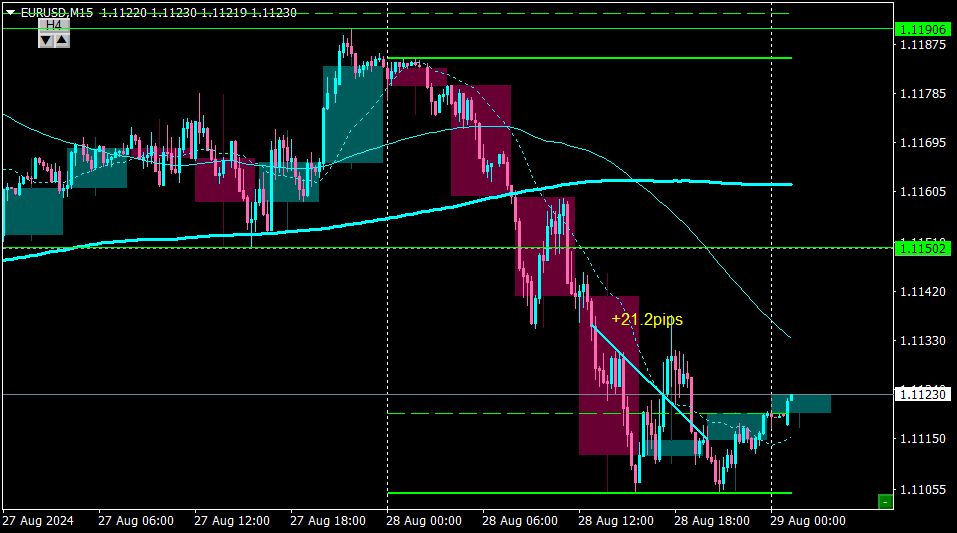Click the 27 Aug 2024 date label
This screenshot has height=533, width=957.
pyautogui.click(x=38, y=521)
